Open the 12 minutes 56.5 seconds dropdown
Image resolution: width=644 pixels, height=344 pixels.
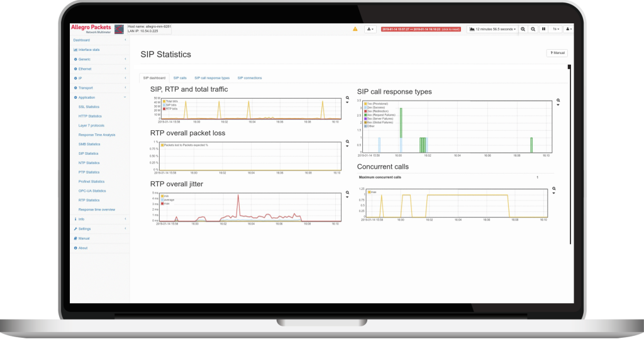(x=492, y=29)
